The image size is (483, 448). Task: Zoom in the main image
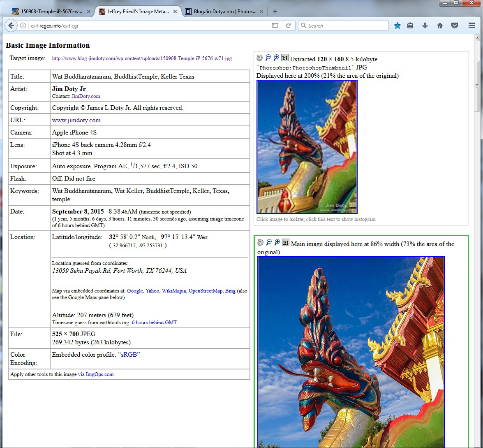pos(277,242)
